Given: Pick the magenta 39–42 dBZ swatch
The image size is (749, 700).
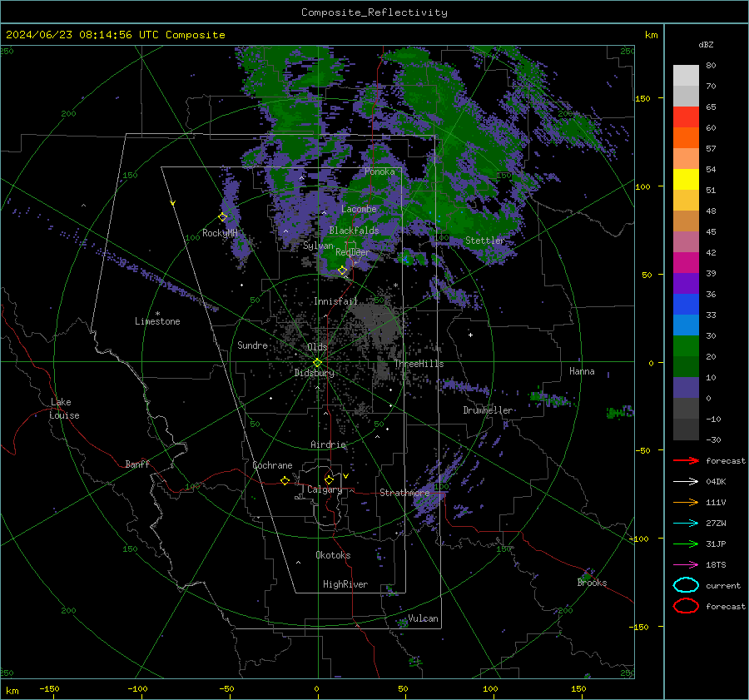Looking at the screenshot, I should (686, 263).
